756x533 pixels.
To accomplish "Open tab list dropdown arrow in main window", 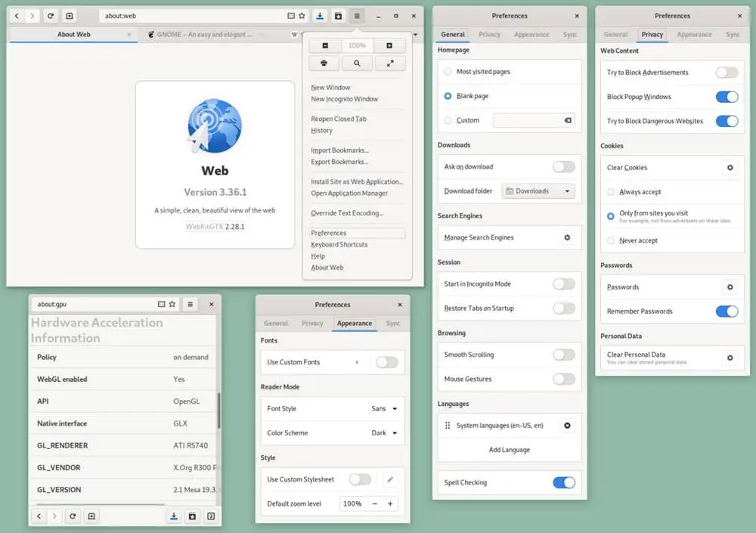I will click(x=415, y=35).
